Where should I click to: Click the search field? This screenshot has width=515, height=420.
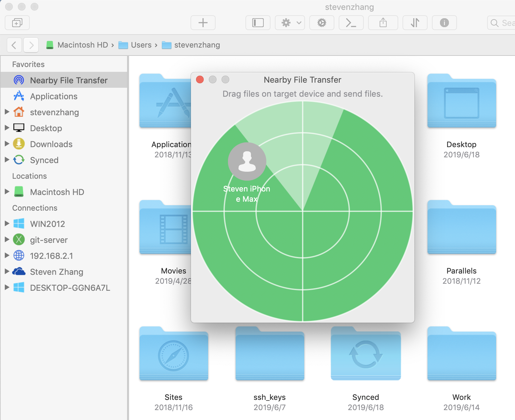click(501, 23)
